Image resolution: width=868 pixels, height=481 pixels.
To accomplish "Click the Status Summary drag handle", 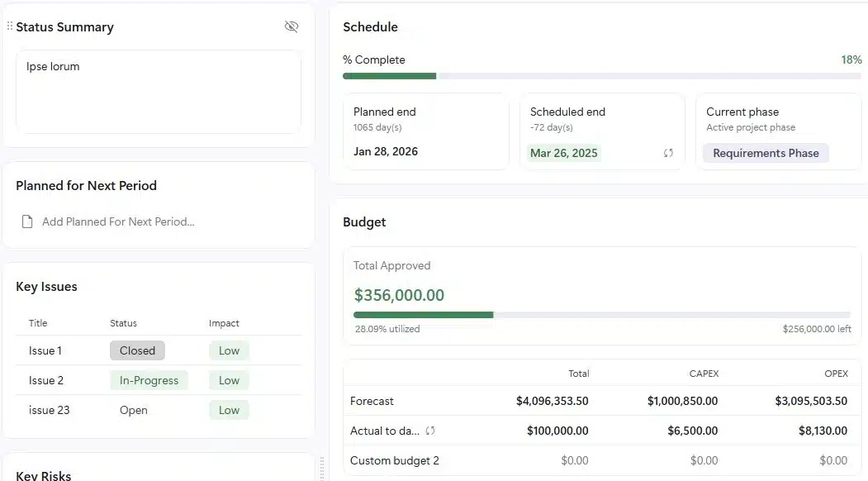I will pyautogui.click(x=10, y=26).
